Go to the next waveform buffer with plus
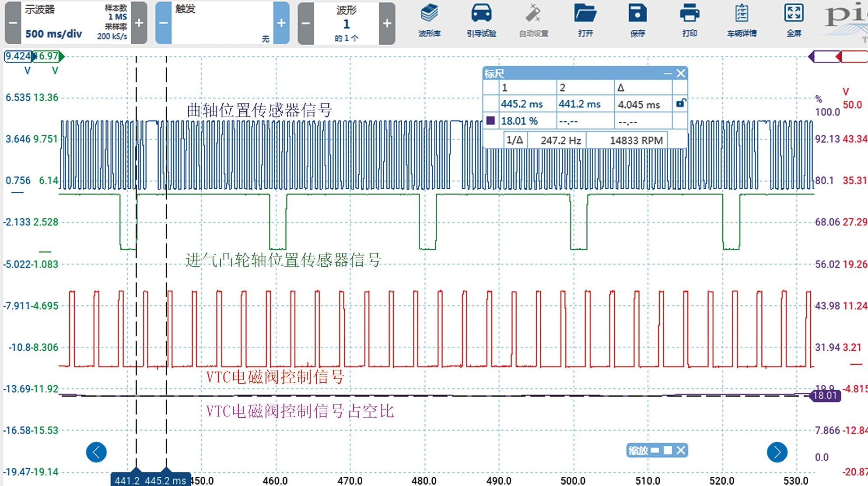 [387, 23]
